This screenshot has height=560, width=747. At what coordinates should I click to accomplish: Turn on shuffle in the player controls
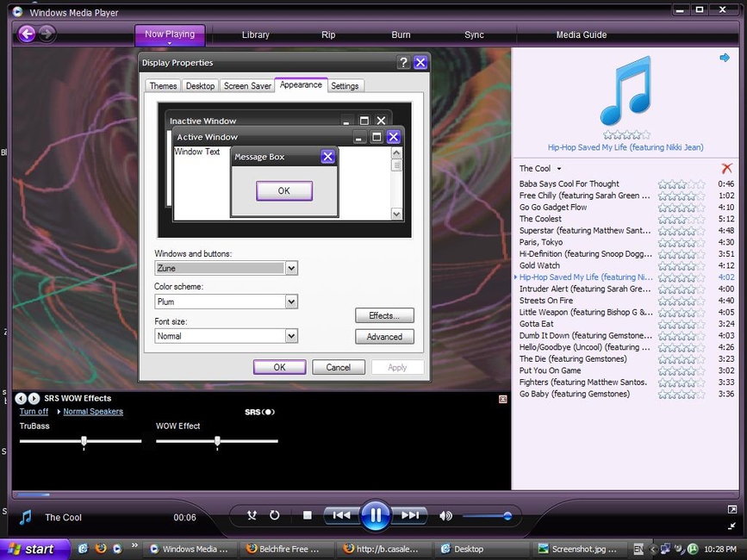click(x=252, y=515)
